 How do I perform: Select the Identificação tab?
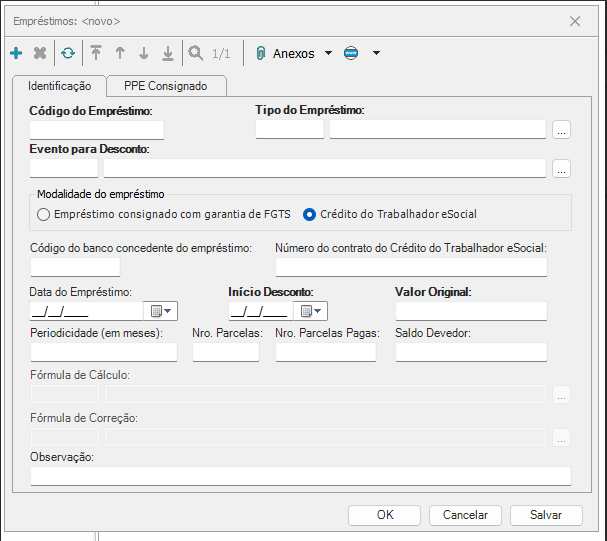59,86
